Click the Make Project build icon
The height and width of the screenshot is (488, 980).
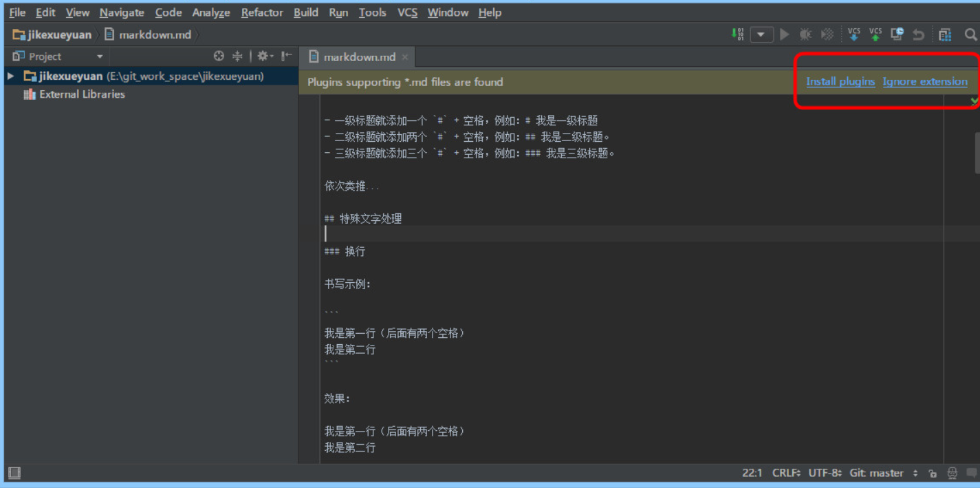(737, 34)
